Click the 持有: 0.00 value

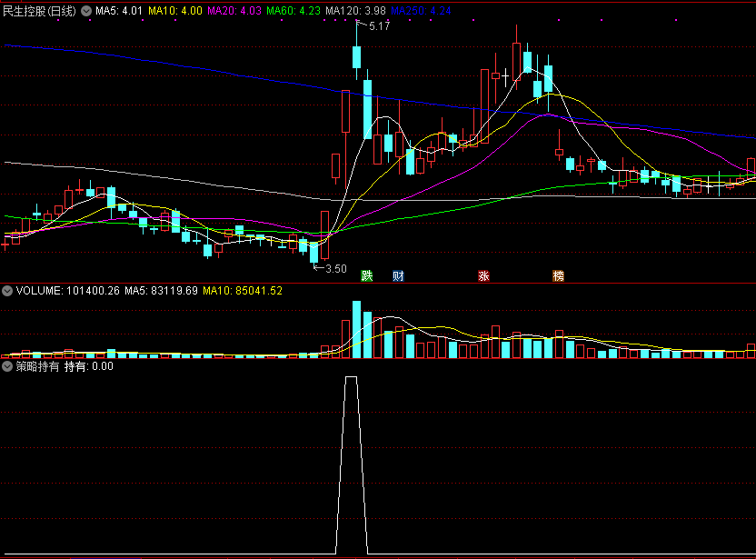[x=89, y=366]
